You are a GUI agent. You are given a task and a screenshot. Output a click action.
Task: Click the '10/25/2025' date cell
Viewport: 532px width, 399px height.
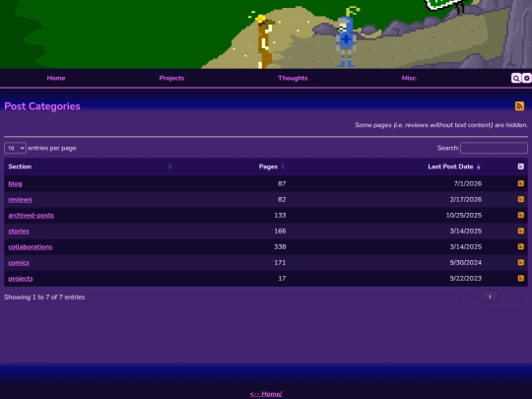(x=464, y=215)
